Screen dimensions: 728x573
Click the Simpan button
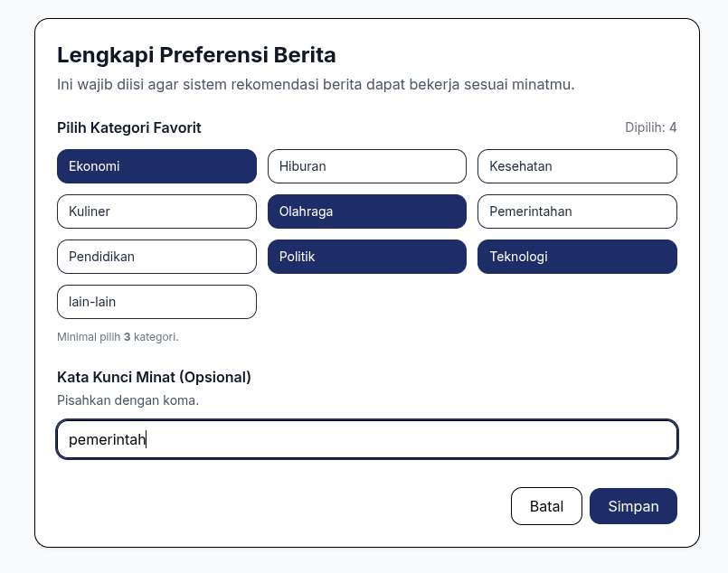[633, 506]
